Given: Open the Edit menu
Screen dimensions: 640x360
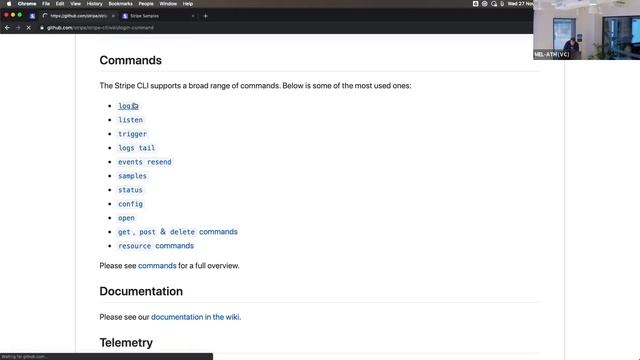Looking at the screenshot, I should pos(60,4).
